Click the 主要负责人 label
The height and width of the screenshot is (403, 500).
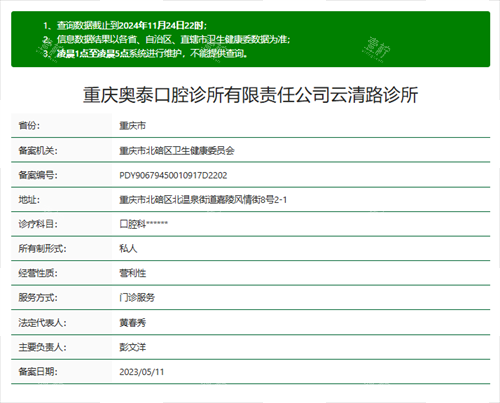42,347
